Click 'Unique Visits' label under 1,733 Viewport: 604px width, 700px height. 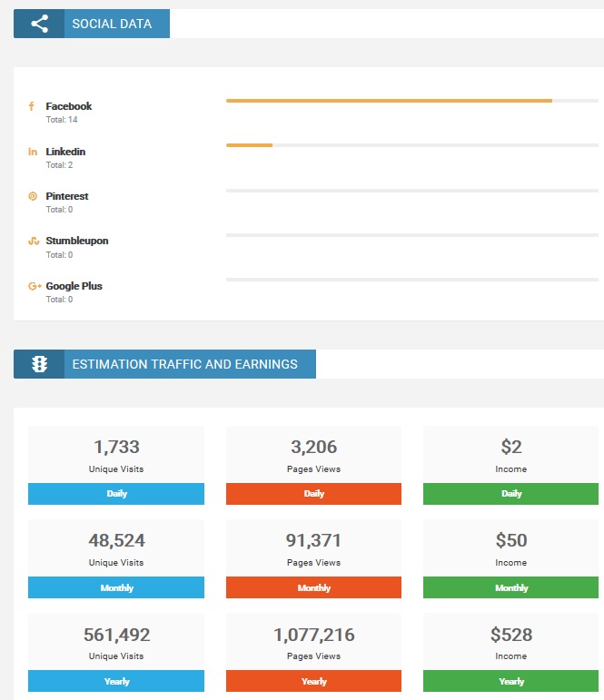tap(116, 469)
